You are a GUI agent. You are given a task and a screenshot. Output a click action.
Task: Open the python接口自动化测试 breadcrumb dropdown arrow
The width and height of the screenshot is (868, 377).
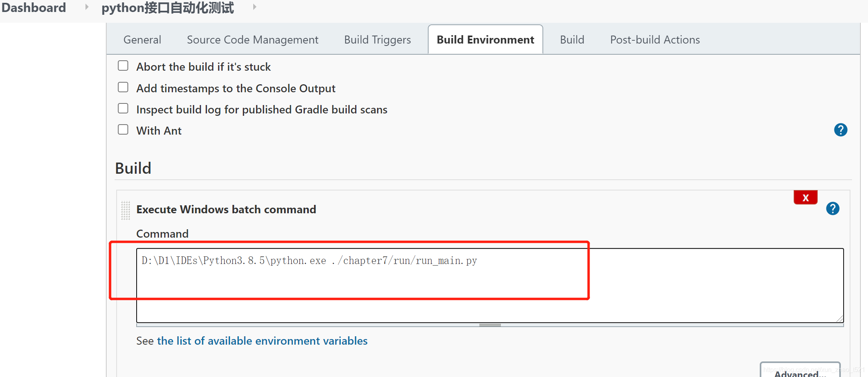[254, 7]
